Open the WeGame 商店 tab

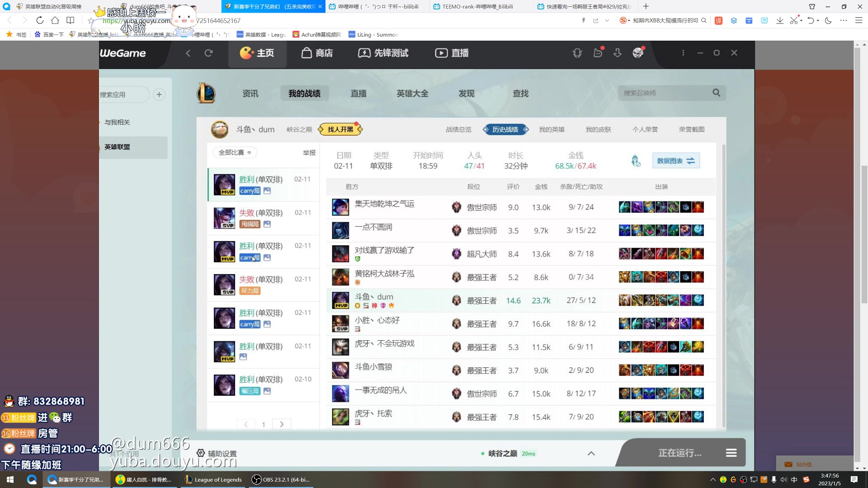[x=317, y=53]
